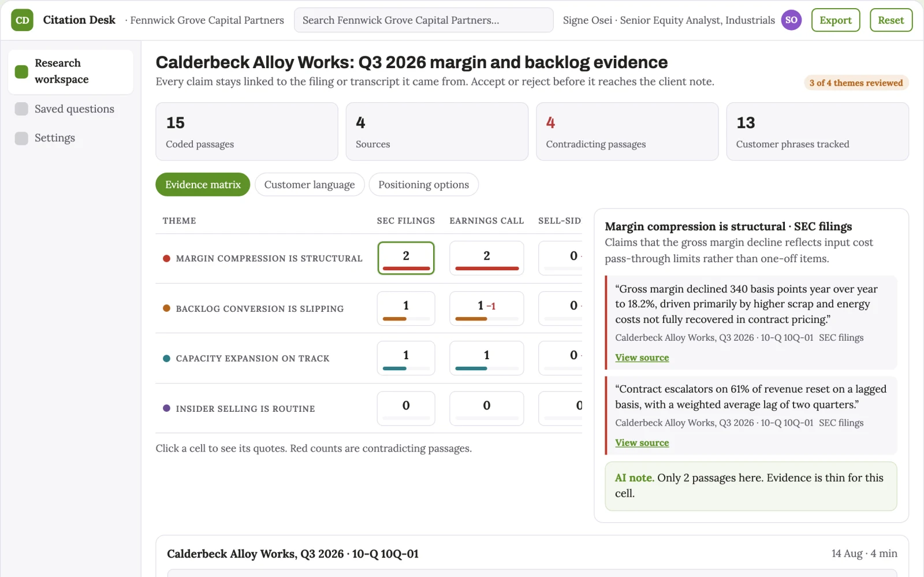Click the teal dot beside Capacity expansion theme
Screen dimensions: 924x577
[166, 358]
